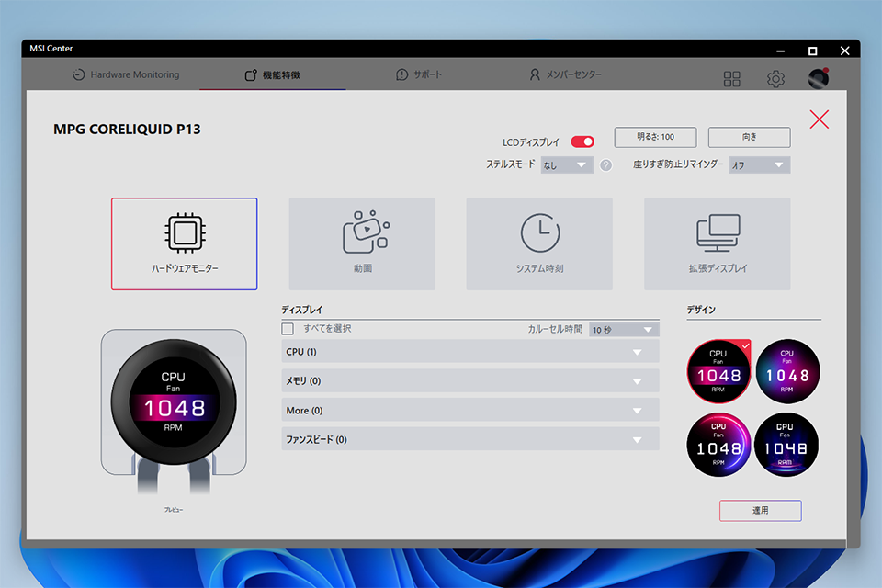The height and width of the screenshot is (588, 882).
Task: Expand the CPU (1) section
Action: coord(470,352)
